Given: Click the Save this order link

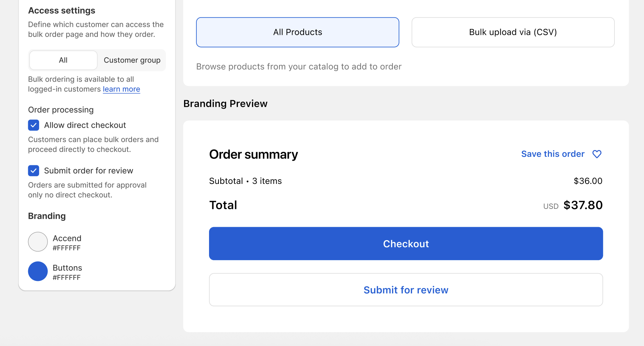Looking at the screenshot, I should click(x=553, y=154).
